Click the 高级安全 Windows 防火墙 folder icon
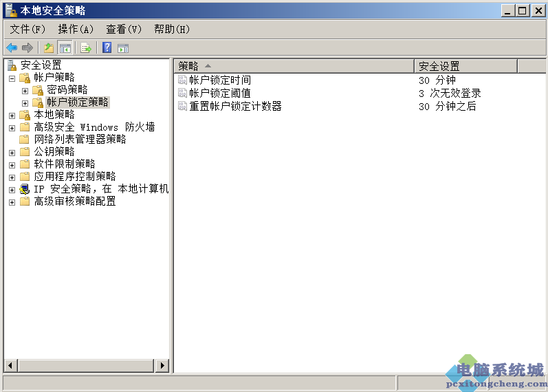The height and width of the screenshot is (392, 548). click(25, 127)
